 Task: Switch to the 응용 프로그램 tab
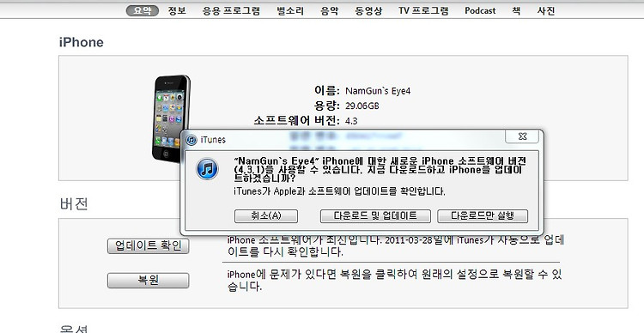point(231,10)
